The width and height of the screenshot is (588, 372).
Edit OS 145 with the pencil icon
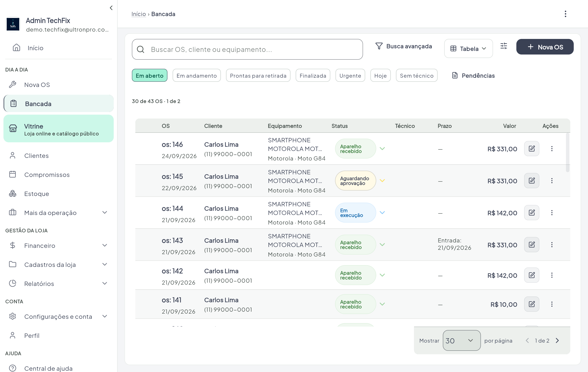pos(532,181)
